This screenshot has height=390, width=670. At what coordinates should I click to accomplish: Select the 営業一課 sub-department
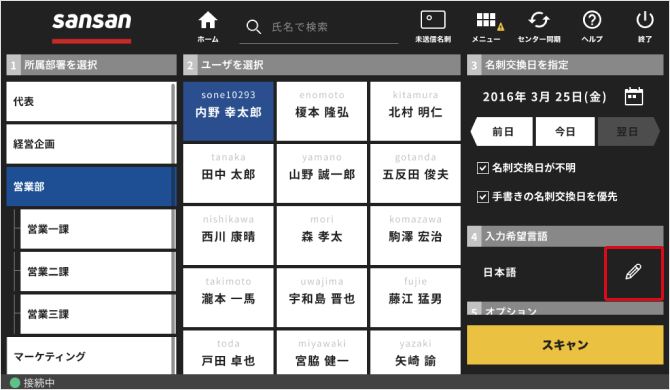[x=97, y=229]
